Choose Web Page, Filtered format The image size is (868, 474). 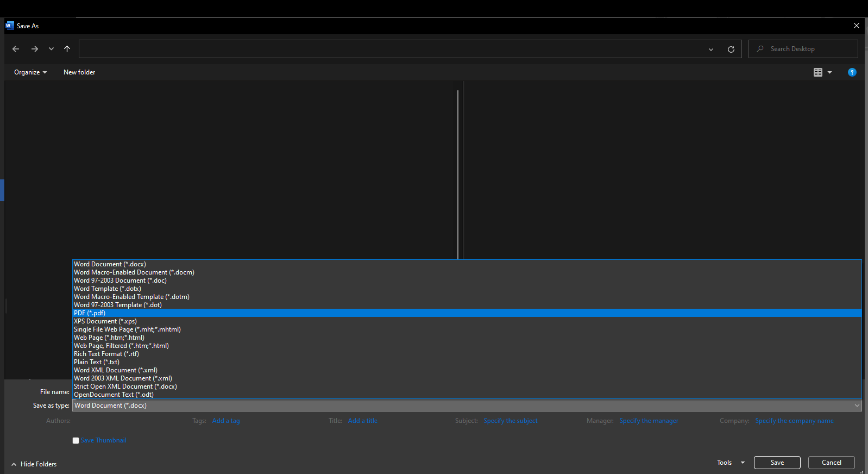click(467, 346)
